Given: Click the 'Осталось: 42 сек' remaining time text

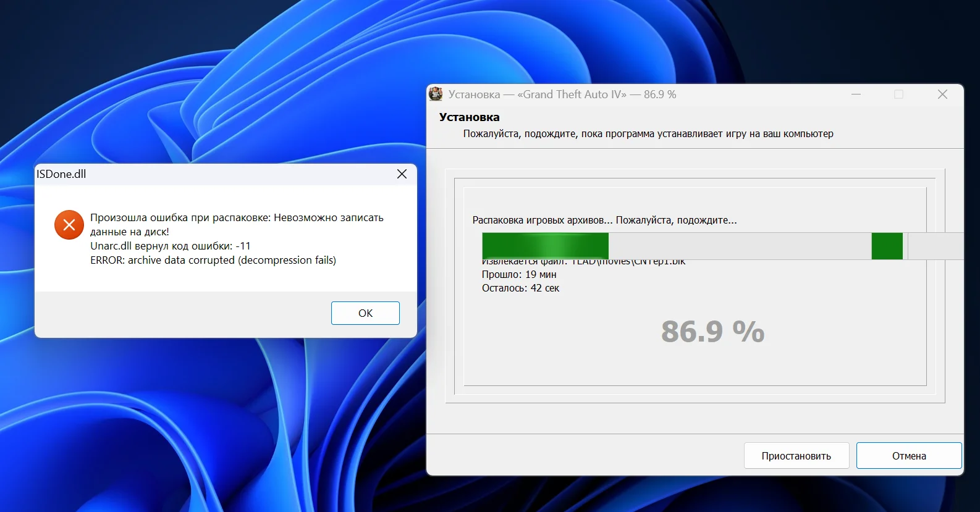Looking at the screenshot, I should coord(520,288).
